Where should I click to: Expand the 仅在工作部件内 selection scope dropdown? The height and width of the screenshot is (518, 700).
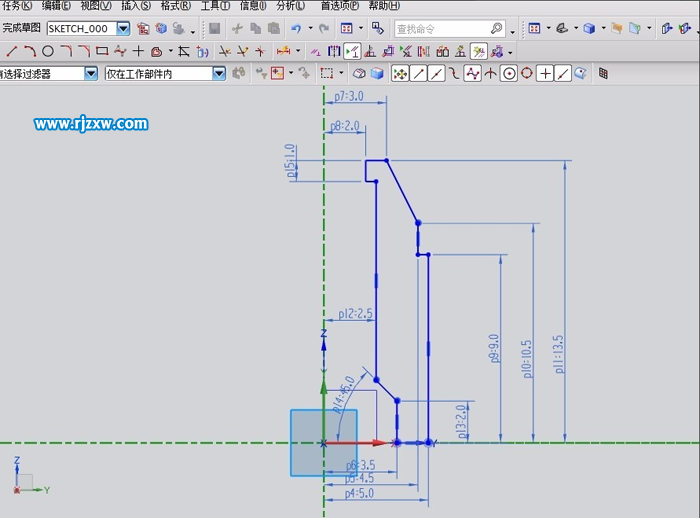click(219, 73)
